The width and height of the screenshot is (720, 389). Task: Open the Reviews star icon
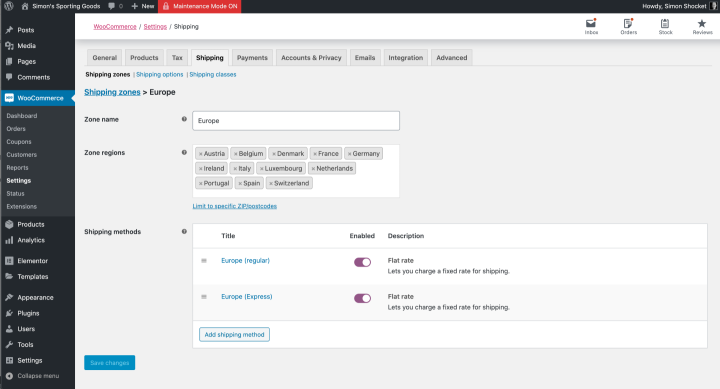click(x=702, y=23)
